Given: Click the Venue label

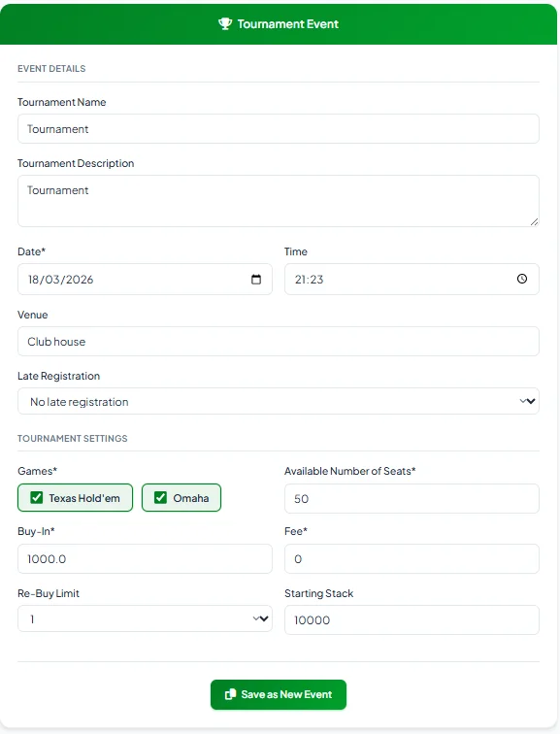Looking at the screenshot, I should pos(33,315).
